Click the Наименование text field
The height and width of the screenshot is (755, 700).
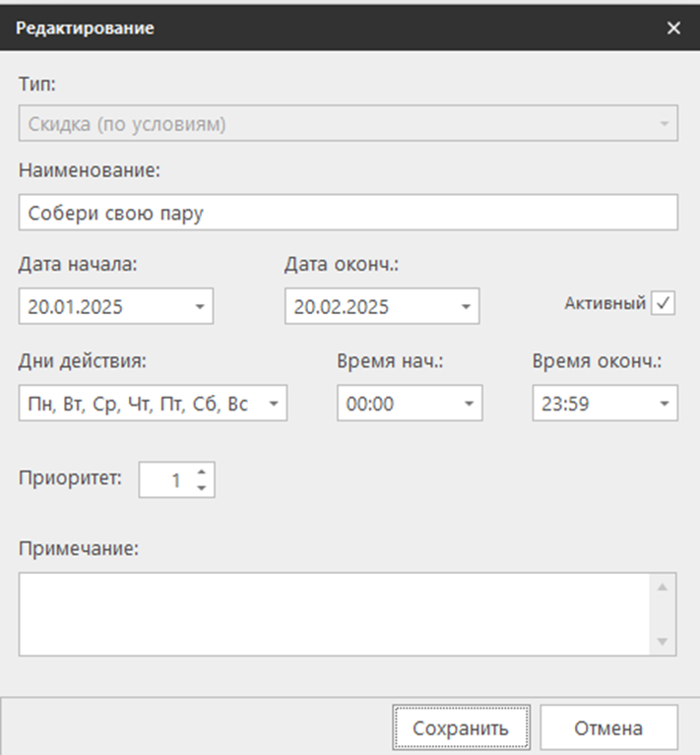coord(348,212)
